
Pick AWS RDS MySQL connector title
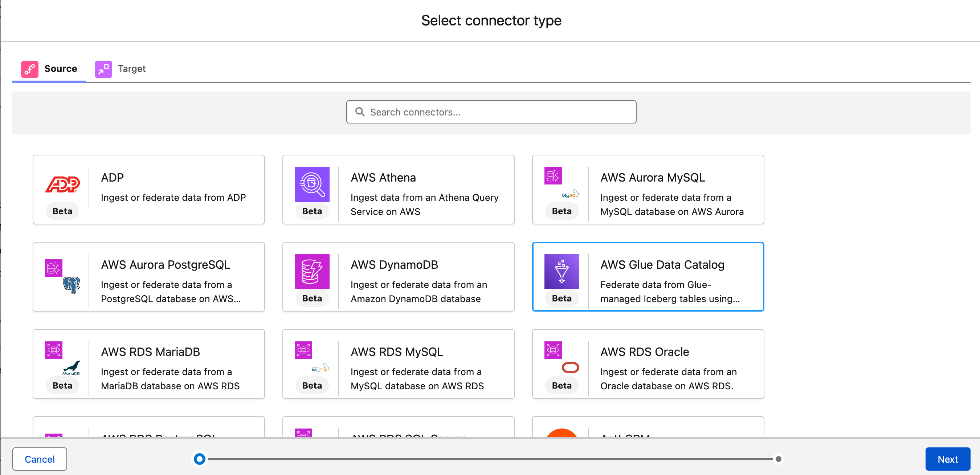click(x=397, y=352)
